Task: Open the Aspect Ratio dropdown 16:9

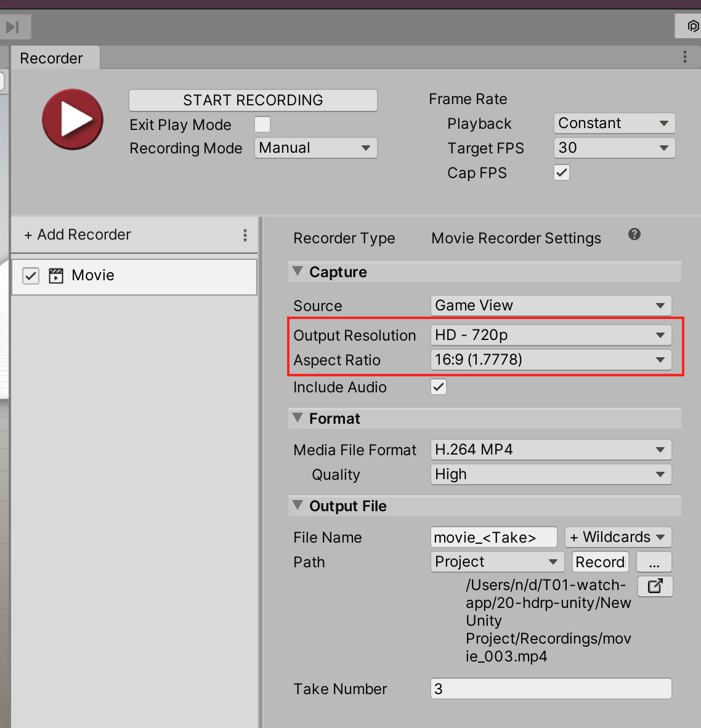Action: (551, 360)
